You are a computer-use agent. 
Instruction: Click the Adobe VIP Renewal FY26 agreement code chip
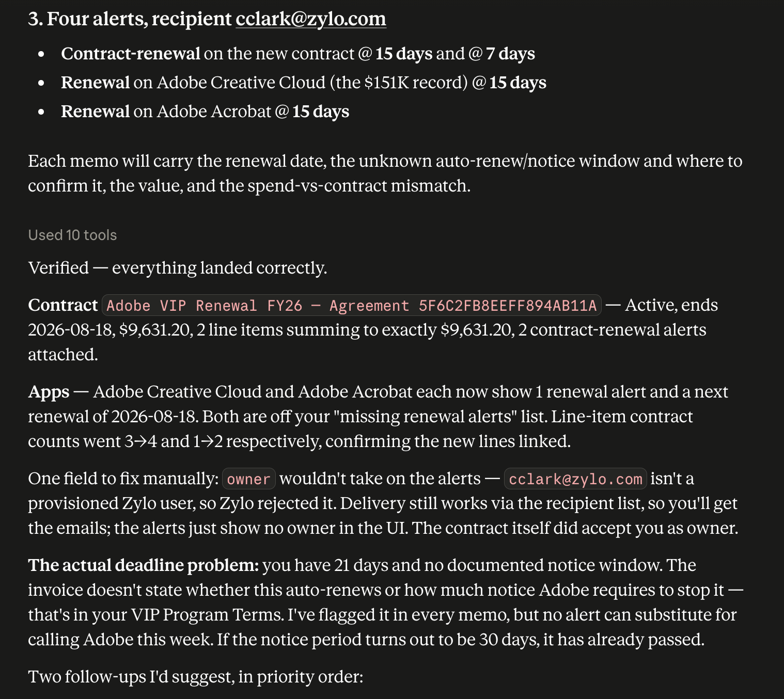tap(352, 306)
